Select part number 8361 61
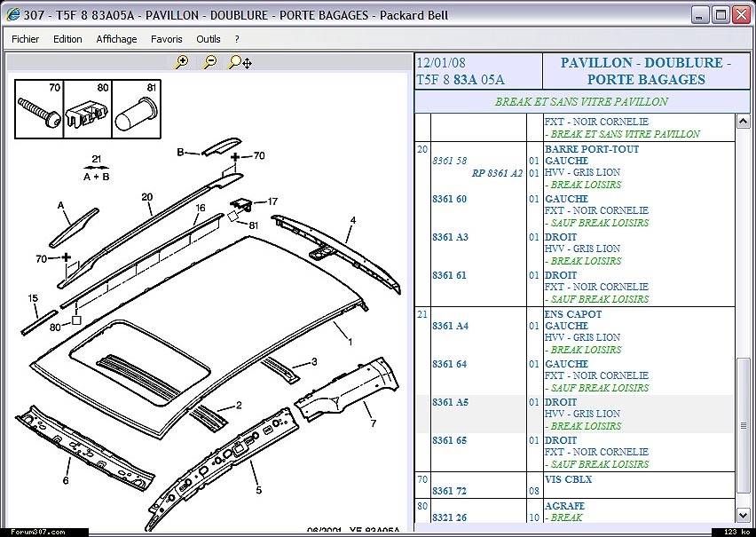Screen dimensions: 756x537 tap(449, 275)
